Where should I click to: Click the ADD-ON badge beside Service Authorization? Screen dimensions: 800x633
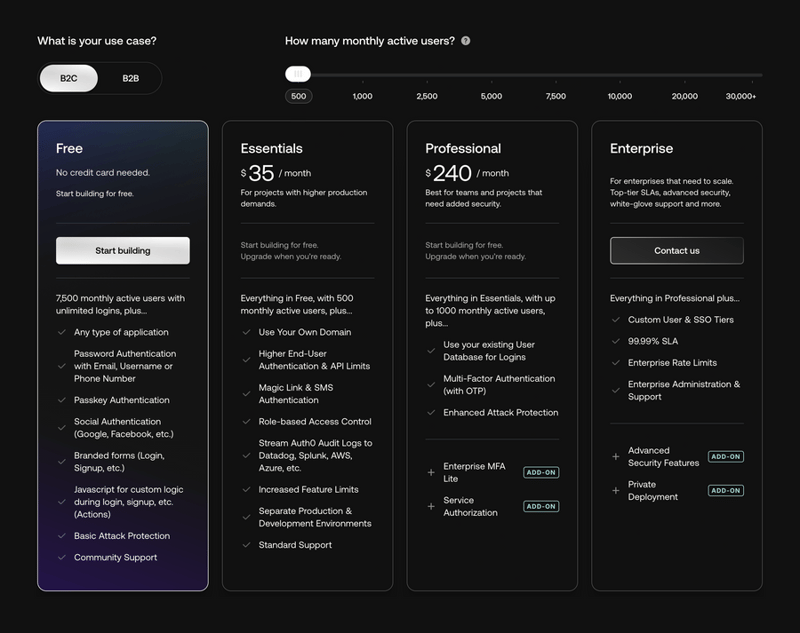[x=540, y=505]
